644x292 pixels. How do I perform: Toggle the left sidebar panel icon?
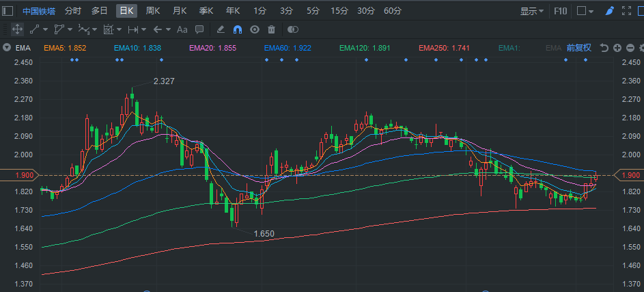pos(8,11)
